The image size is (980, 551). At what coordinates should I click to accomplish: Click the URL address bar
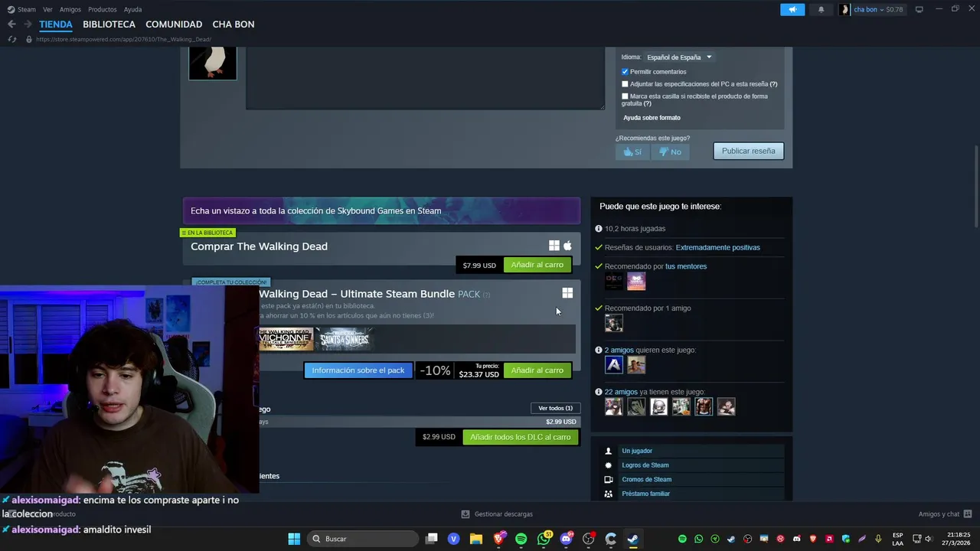pos(122,39)
